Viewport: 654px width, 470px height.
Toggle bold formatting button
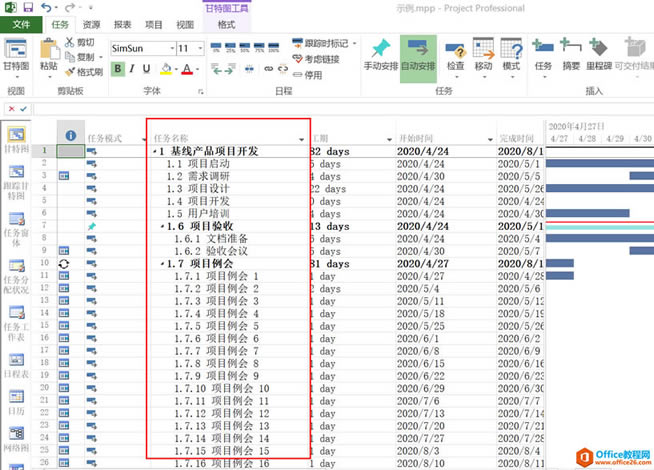tap(118, 69)
